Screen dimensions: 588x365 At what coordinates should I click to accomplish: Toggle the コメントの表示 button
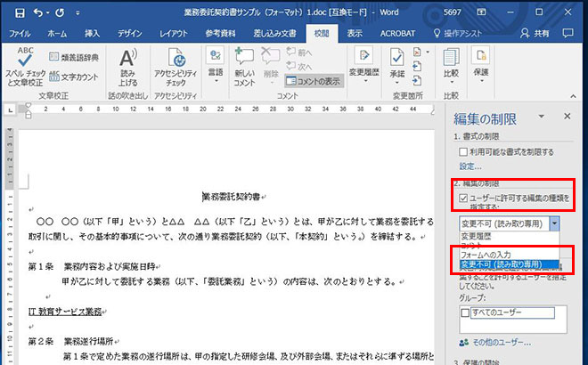(312, 81)
